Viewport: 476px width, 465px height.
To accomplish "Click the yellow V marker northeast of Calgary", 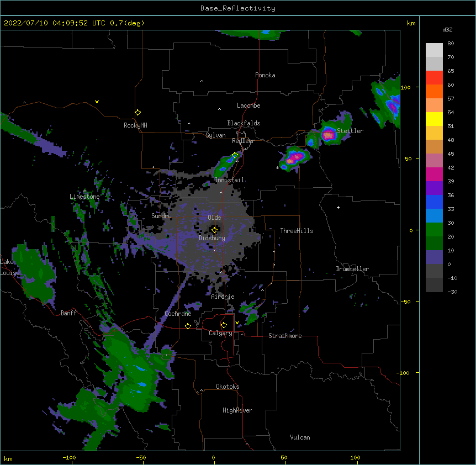I will (x=237, y=323).
